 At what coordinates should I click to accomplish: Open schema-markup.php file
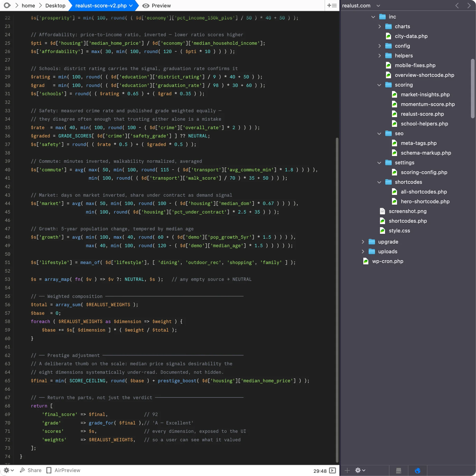[x=426, y=153]
